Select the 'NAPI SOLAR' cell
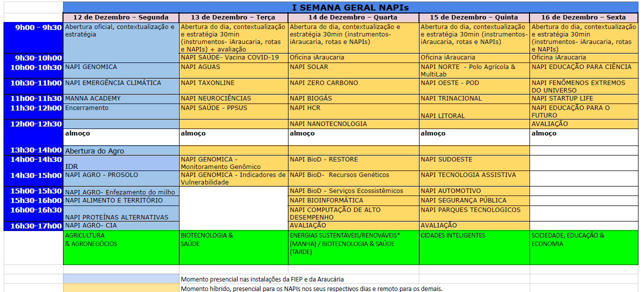This screenshot has height=292, width=644. (353, 70)
